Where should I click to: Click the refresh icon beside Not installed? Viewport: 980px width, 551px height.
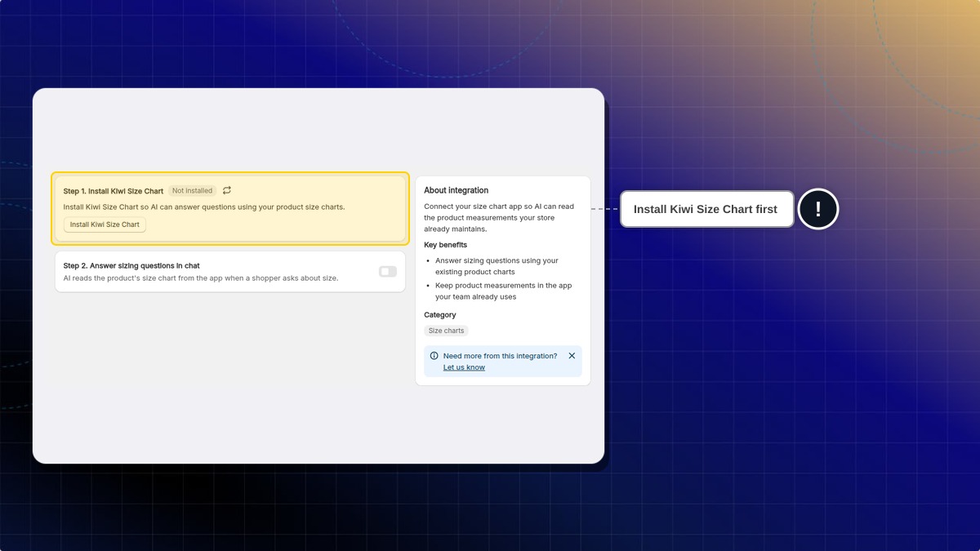point(227,190)
